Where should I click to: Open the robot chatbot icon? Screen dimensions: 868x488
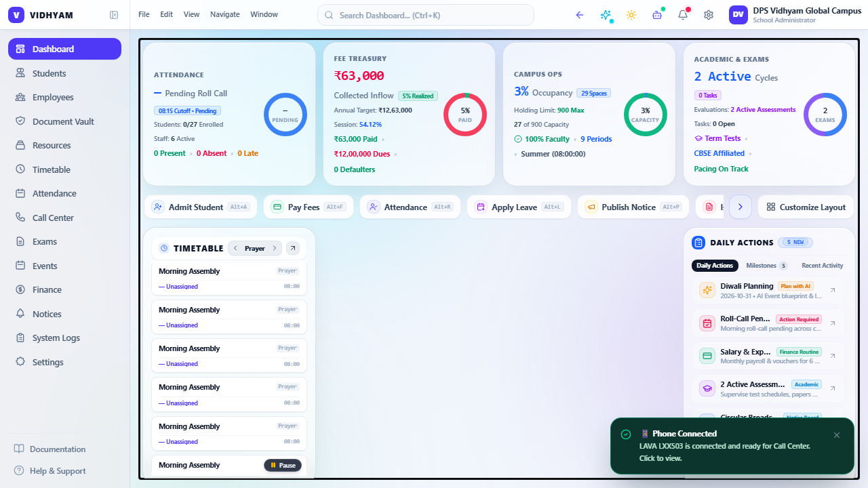pos(656,15)
